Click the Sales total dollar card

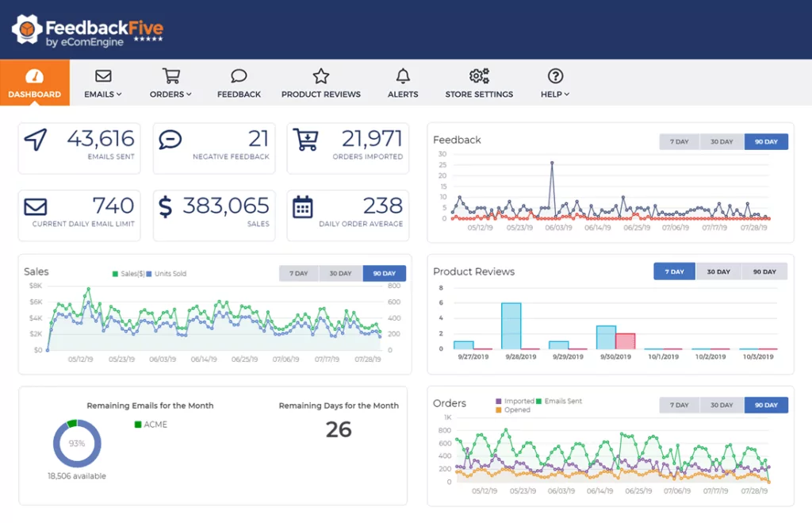pos(214,215)
